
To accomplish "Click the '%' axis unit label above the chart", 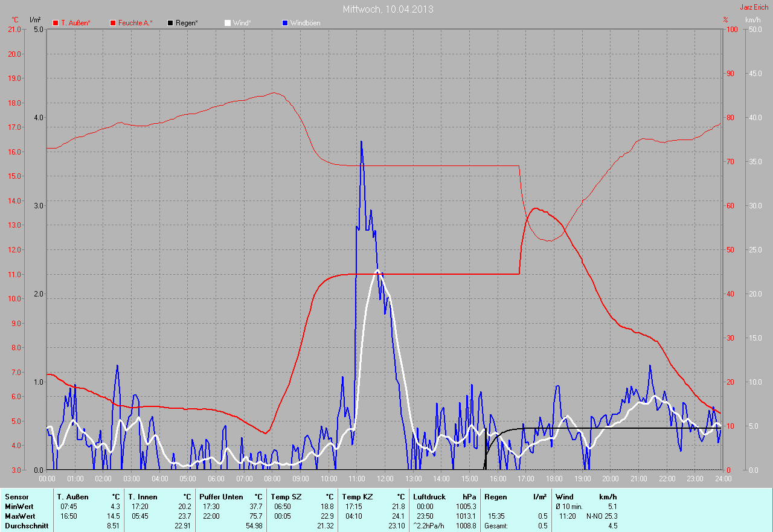I will (725, 20).
